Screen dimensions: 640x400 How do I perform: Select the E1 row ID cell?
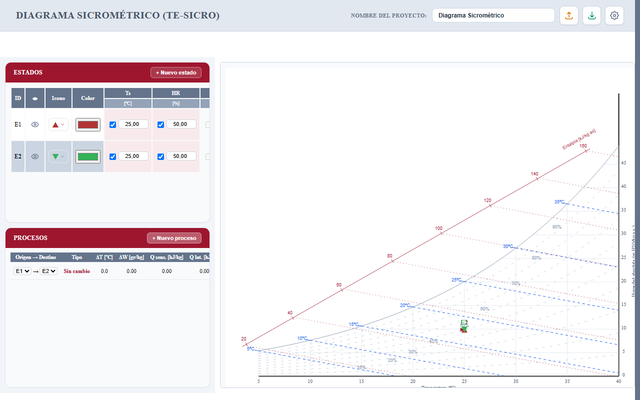point(18,124)
